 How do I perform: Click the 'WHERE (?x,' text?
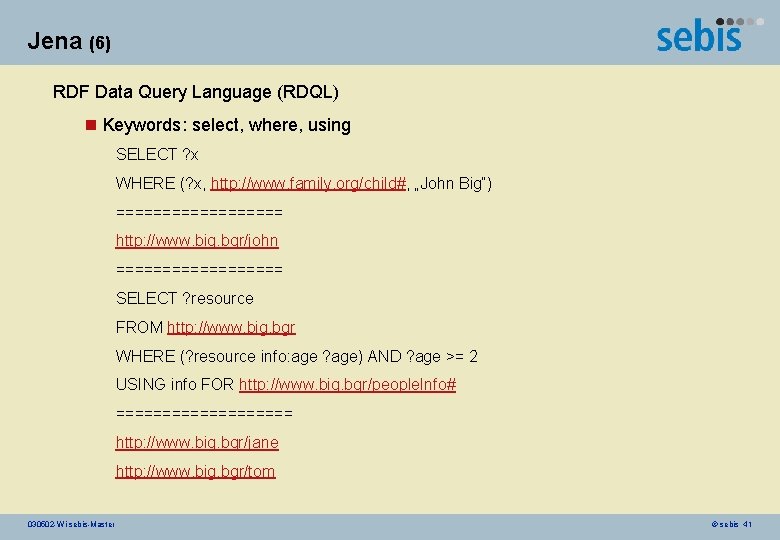(161, 183)
